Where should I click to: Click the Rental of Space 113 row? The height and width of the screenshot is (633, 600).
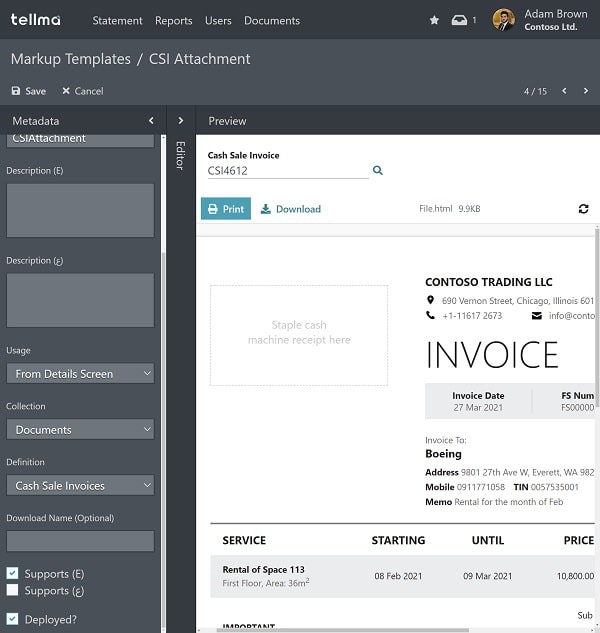click(402, 576)
